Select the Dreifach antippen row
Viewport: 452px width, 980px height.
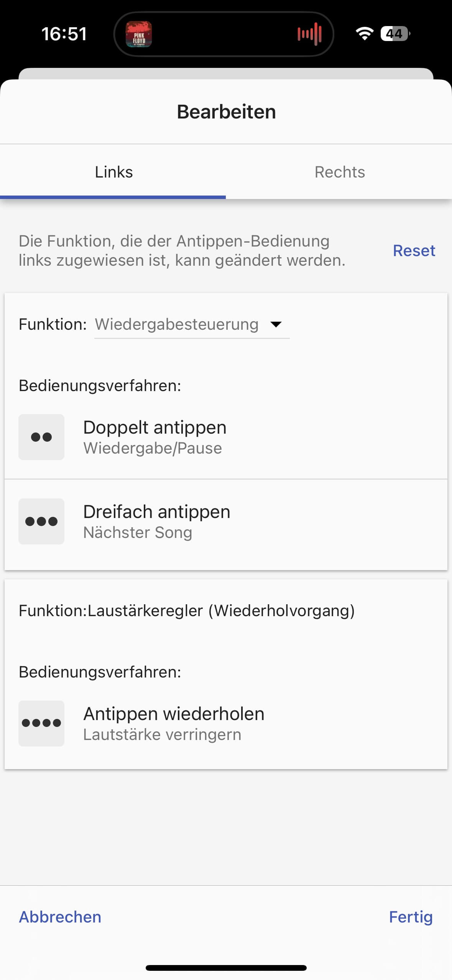tap(226, 521)
